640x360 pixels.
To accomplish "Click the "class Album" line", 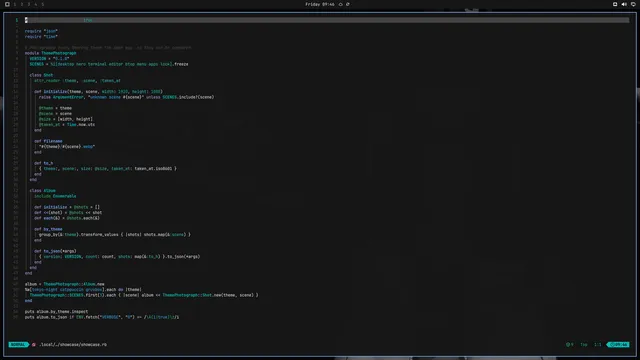I will (x=42, y=191).
